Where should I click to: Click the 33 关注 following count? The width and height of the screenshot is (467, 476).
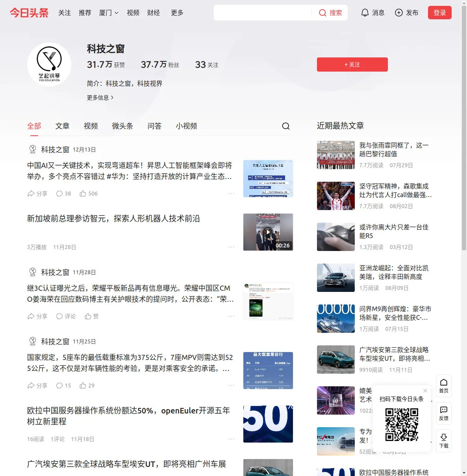coord(207,65)
